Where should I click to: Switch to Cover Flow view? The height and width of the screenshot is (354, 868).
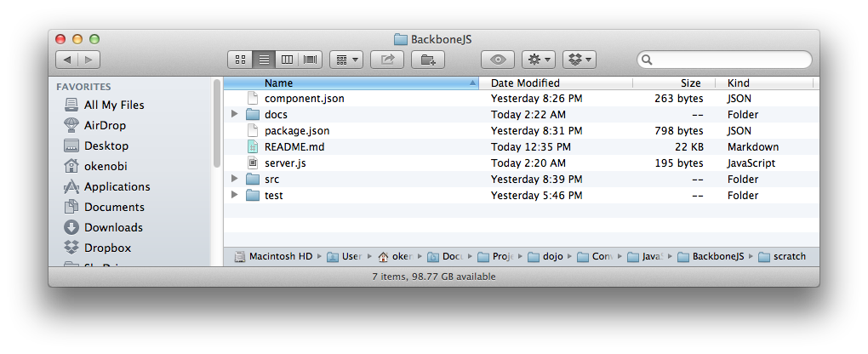point(311,60)
